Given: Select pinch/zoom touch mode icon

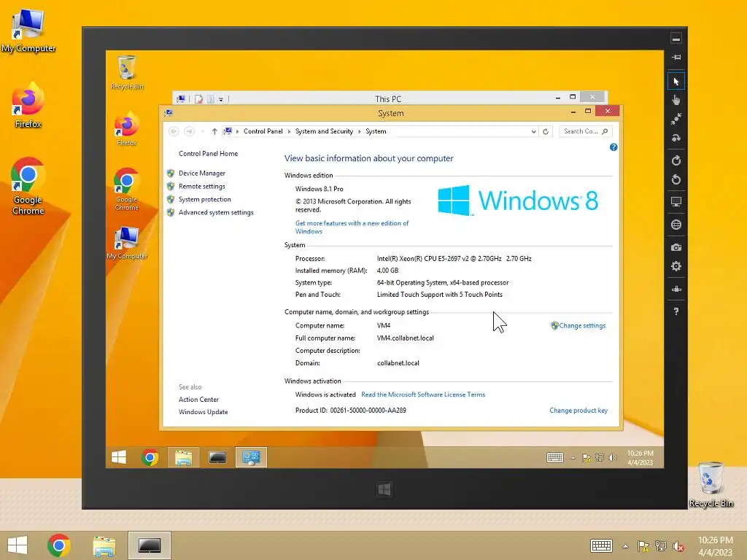Looking at the screenshot, I should pyautogui.click(x=676, y=119).
